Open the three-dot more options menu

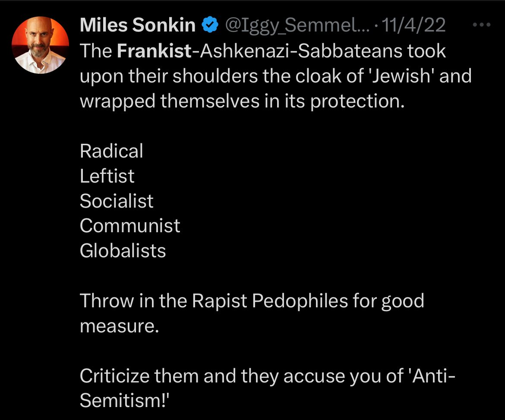pyautogui.click(x=483, y=25)
